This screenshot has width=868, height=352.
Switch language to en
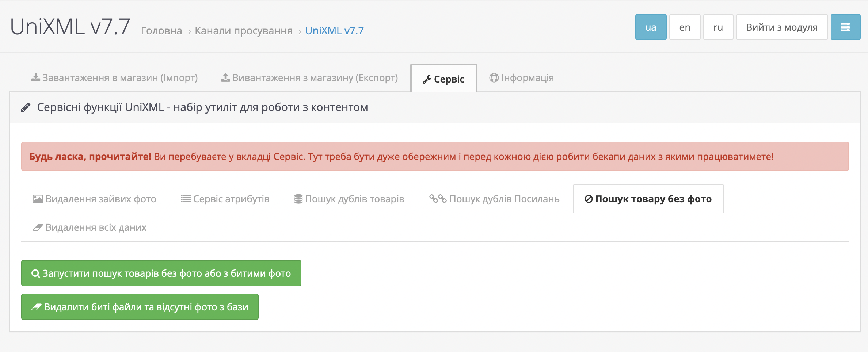tap(685, 27)
